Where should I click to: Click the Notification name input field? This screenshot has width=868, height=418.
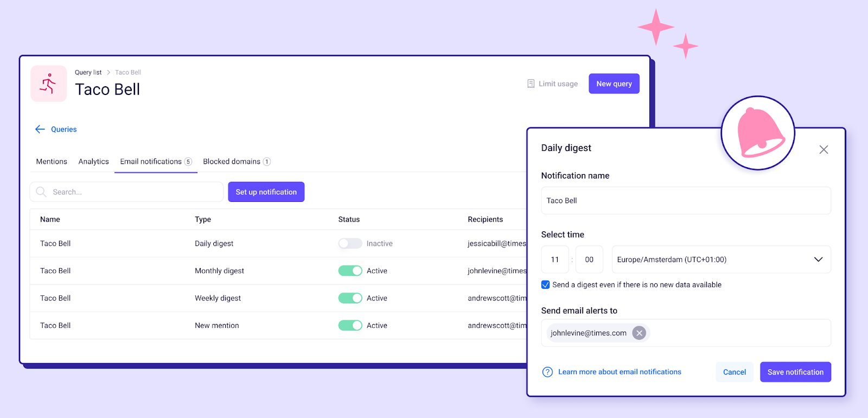click(x=686, y=200)
